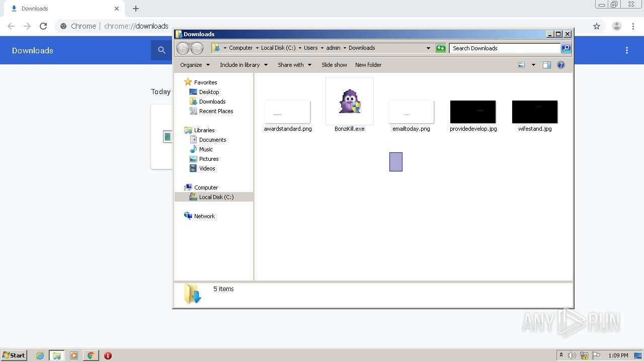Image resolution: width=644 pixels, height=362 pixels.
Task: Open Chrome three-dot menu
Action: click(x=633, y=26)
